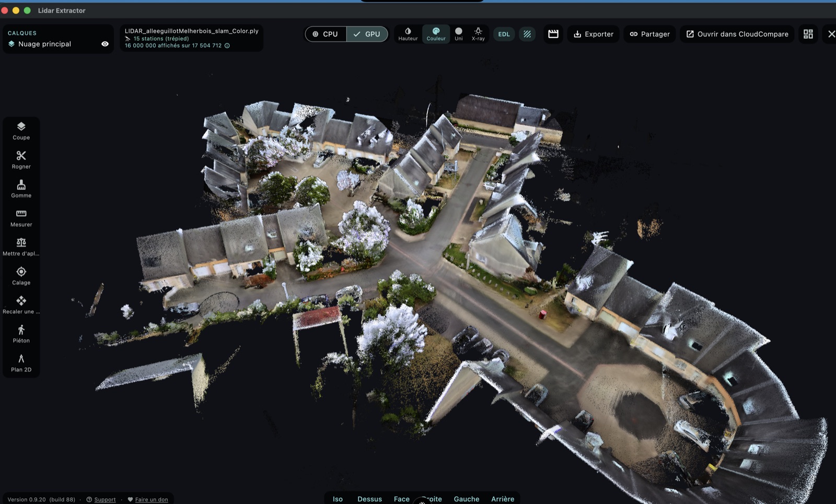Click the Exporter button
The height and width of the screenshot is (504, 836).
point(594,34)
